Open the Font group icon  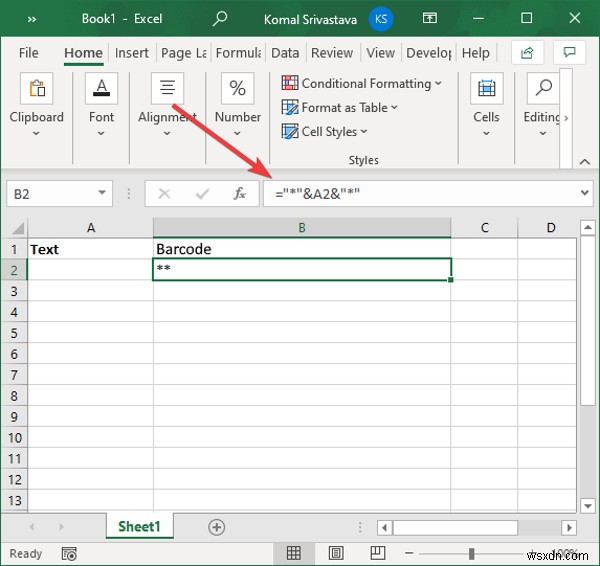[101, 88]
